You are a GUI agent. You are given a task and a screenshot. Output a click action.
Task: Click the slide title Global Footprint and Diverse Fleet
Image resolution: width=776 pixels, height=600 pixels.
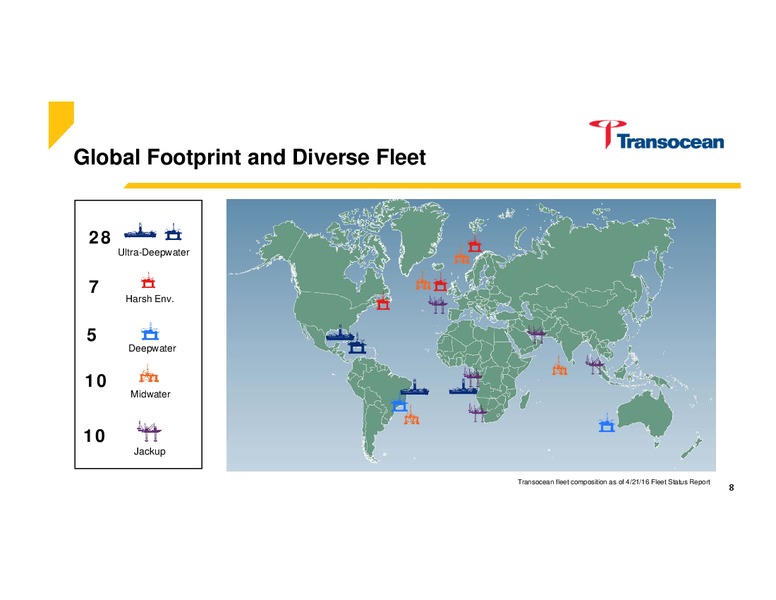pyautogui.click(x=250, y=158)
